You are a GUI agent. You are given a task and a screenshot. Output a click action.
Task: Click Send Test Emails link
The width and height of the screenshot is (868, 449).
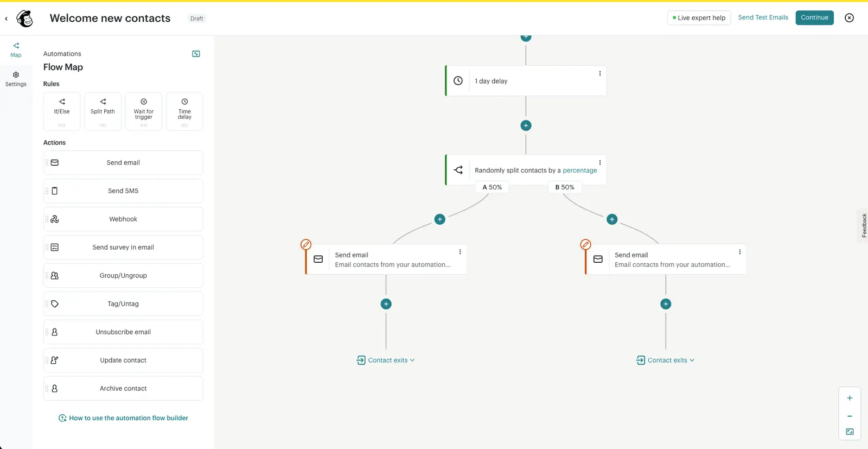pos(763,17)
